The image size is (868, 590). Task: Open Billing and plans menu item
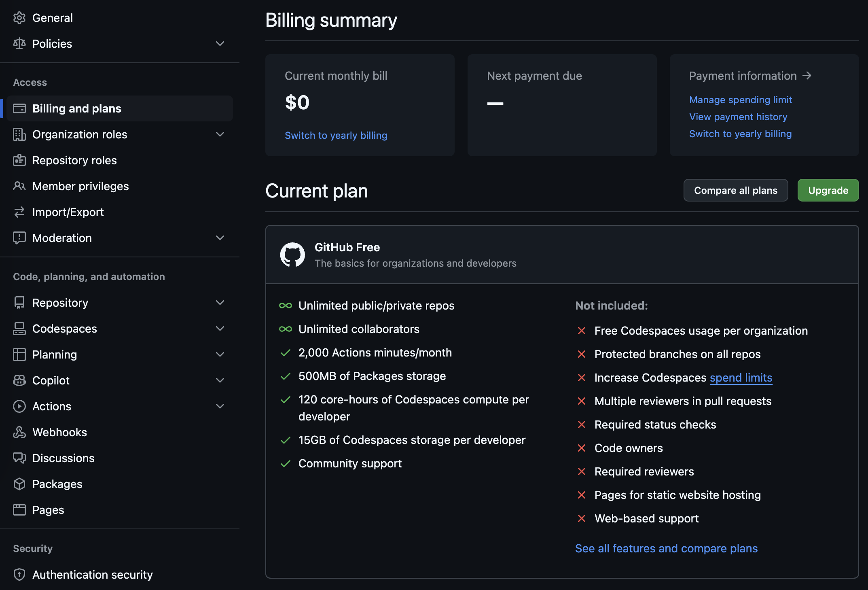point(77,108)
